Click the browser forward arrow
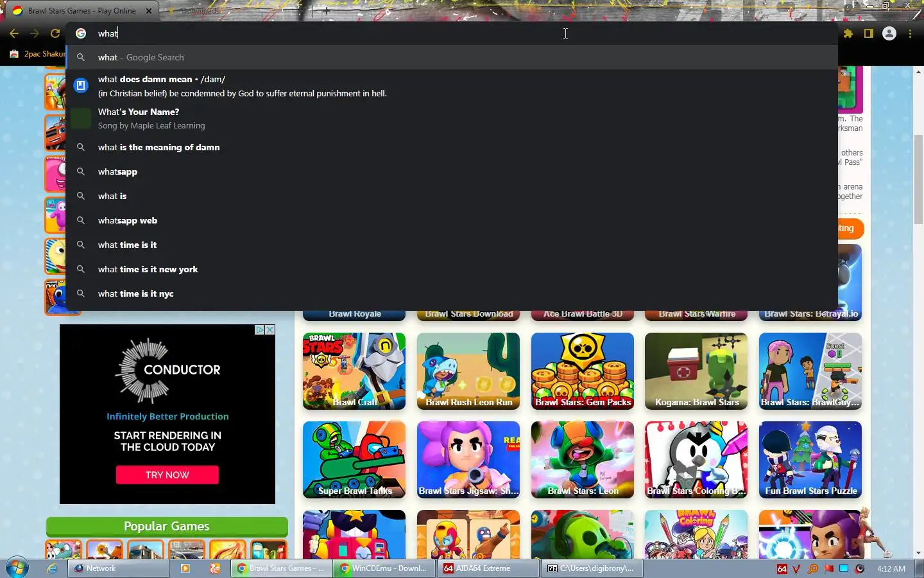 coord(35,33)
